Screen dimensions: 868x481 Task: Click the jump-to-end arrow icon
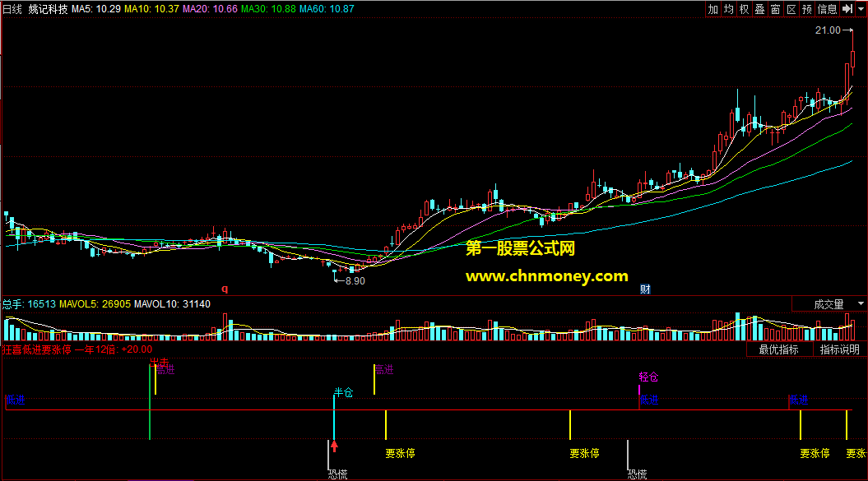pyautogui.click(x=847, y=9)
